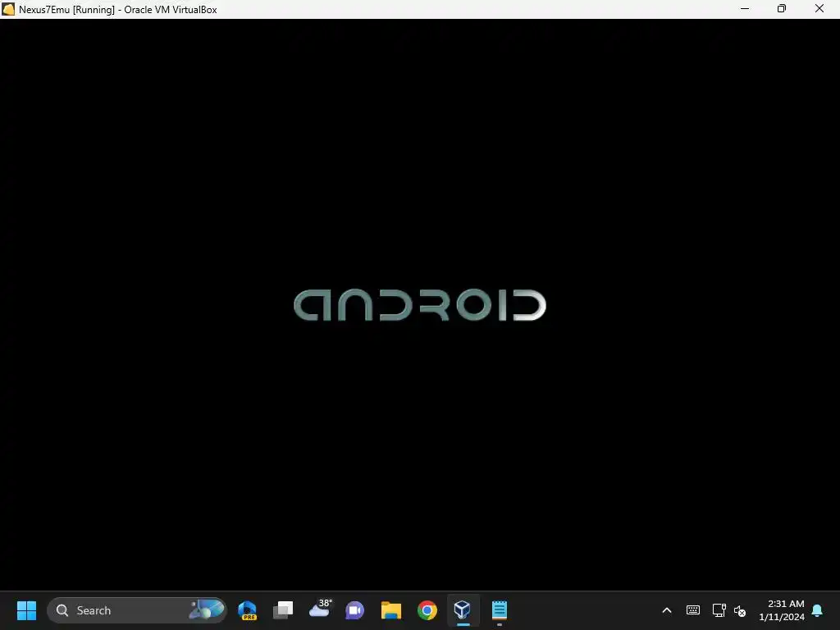
Task: Launch Google Chrome from the taskbar
Action: tap(427, 610)
